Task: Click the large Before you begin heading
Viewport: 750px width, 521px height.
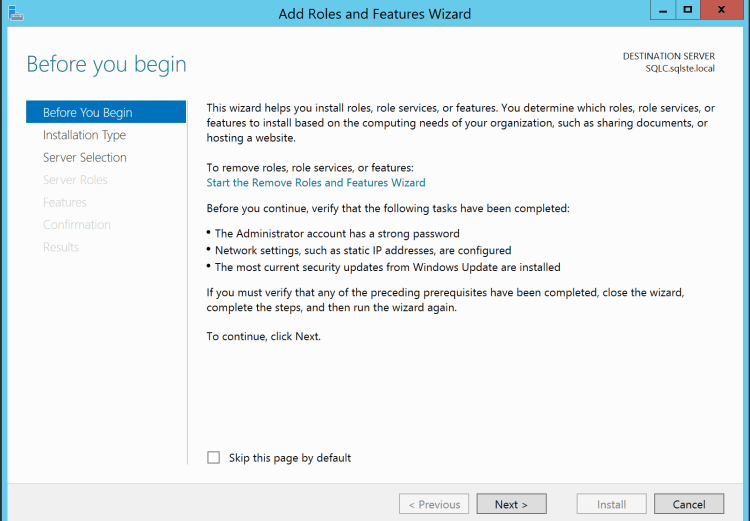Action: tap(106, 64)
